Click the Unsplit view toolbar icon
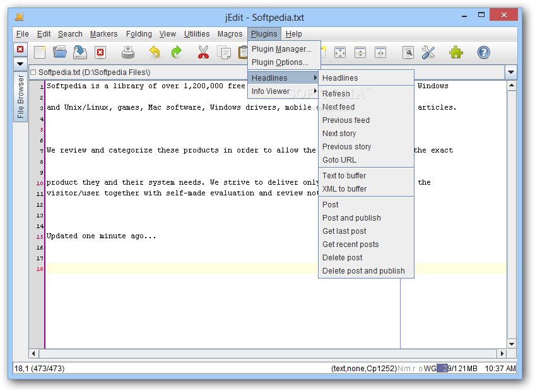This screenshot has width=535, height=392. 340,52
